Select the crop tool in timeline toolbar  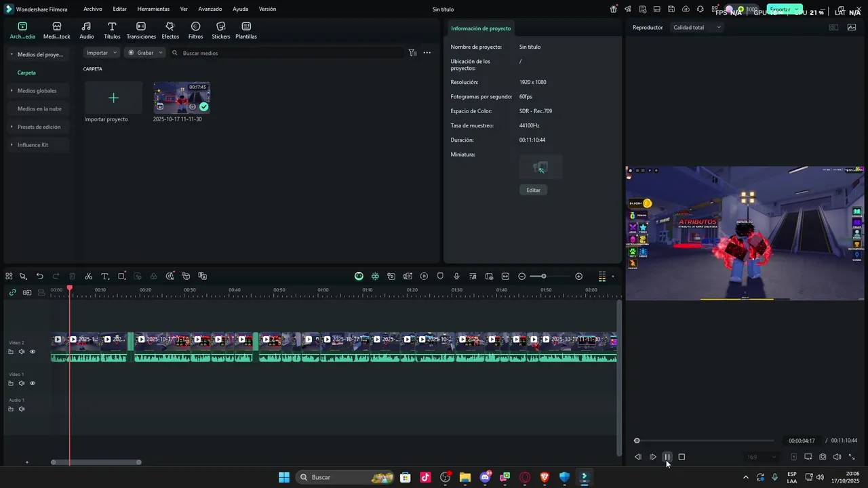coord(121,276)
